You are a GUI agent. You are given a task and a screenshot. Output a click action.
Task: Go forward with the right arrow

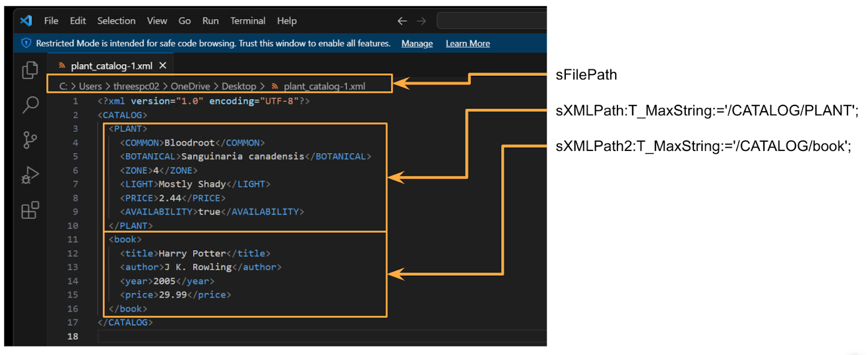tap(422, 21)
